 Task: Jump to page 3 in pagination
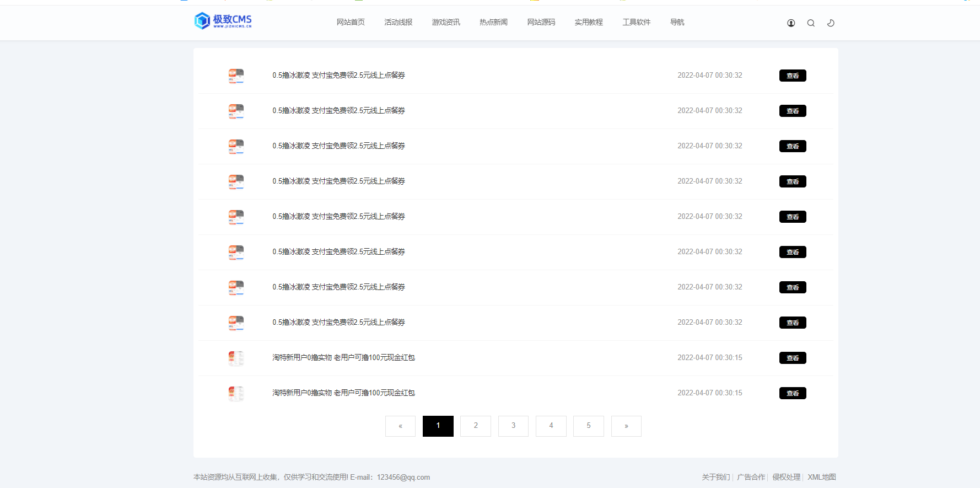coord(513,426)
